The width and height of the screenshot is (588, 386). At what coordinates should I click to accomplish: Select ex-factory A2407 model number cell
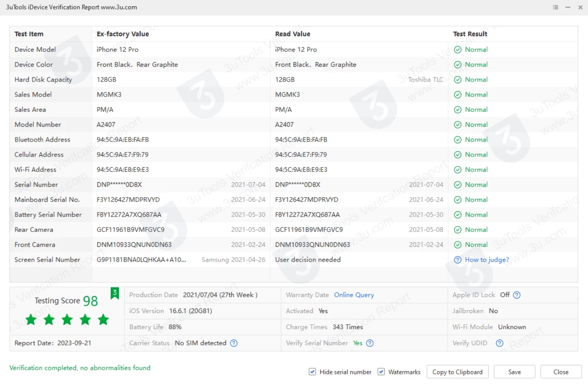(x=106, y=125)
